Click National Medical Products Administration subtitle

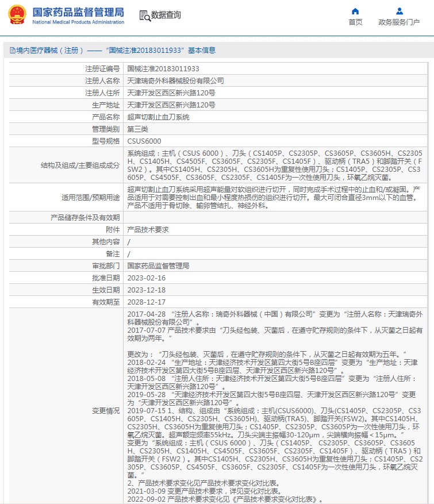(x=78, y=22)
